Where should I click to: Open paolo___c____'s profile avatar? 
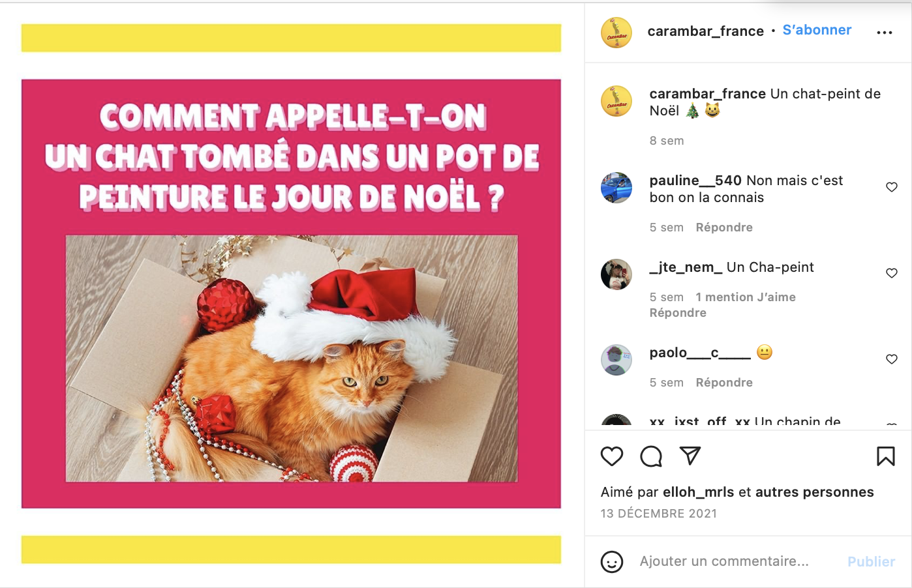(x=616, y=360)
